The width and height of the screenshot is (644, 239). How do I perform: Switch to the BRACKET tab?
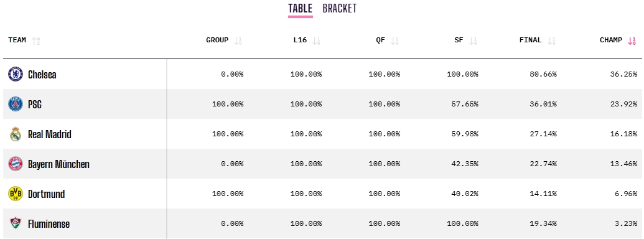340,8
